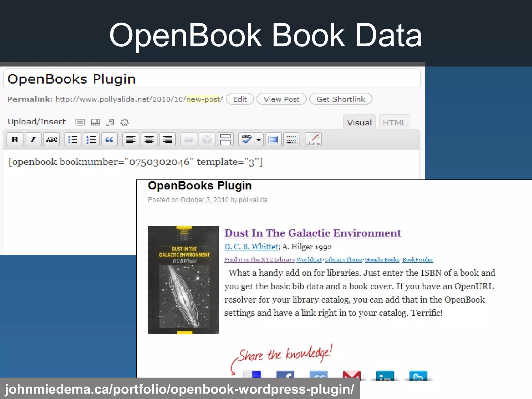Click the OpenBooks Plugin blog post heading
532x399 pixels.
(200, 186)
